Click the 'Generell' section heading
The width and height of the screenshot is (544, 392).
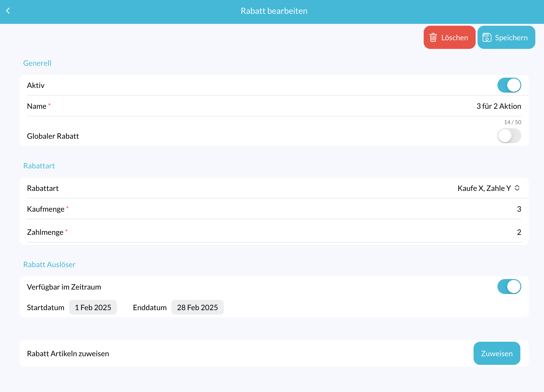click(x=37, y=63)
